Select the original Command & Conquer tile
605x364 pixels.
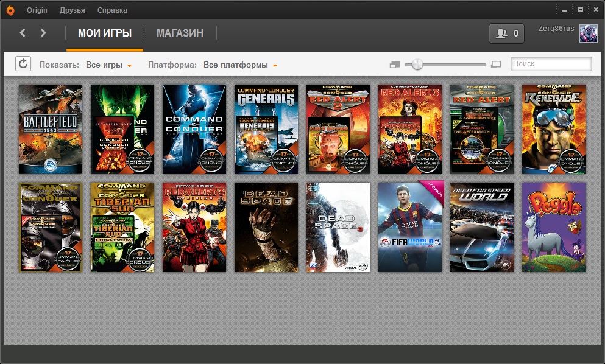51,227
